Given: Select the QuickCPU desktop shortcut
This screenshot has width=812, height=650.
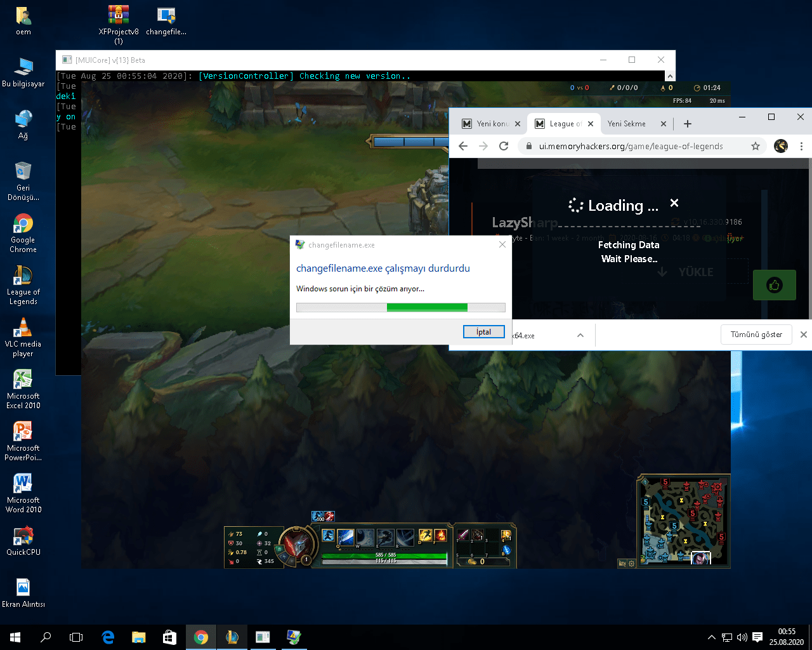Looking at the screenshot, I should [23, 541].
